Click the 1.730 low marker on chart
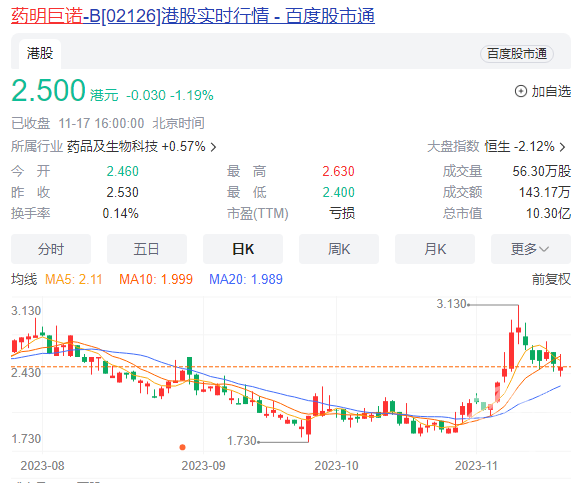This screenshot has height=483, width=580. click(x=242, y=441)
